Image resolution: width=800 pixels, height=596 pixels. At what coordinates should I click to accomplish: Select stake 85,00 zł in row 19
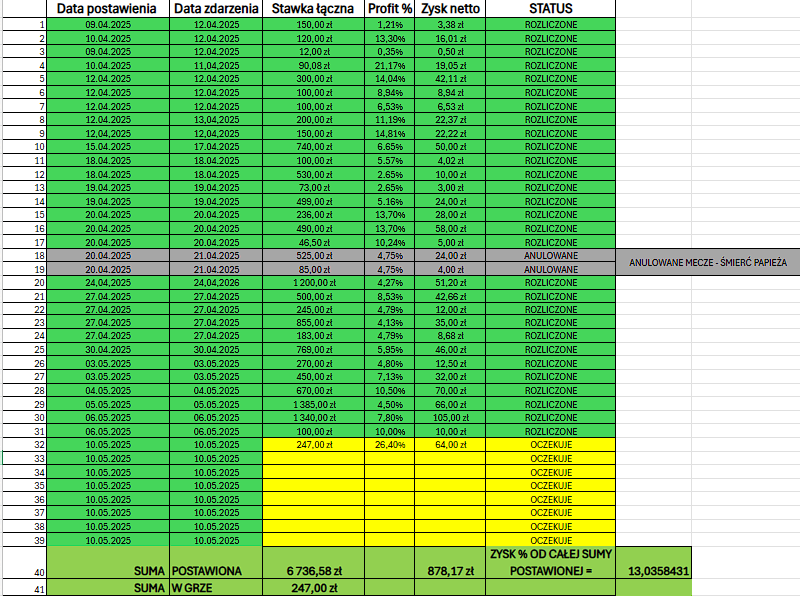coord(313,269)
